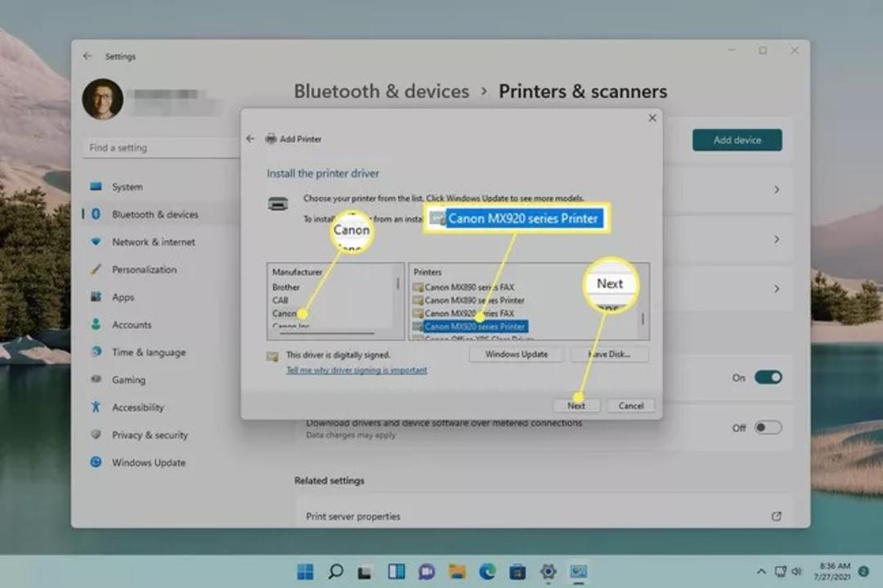Screen dimensions: 883x588
Task: Open Print server properties
Action: pos(544,516)
